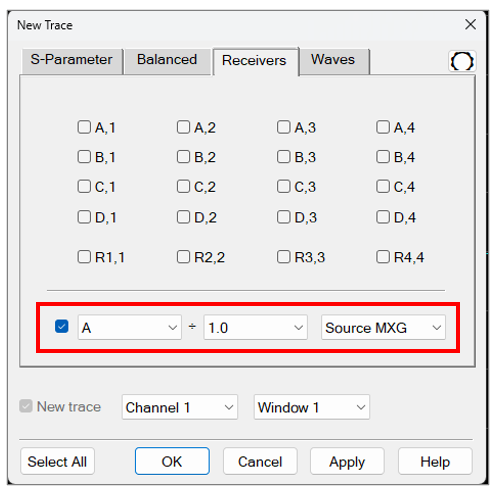Click the Select All button
The height and width of the screenshot is (488, 495).
tap(57, 461)
